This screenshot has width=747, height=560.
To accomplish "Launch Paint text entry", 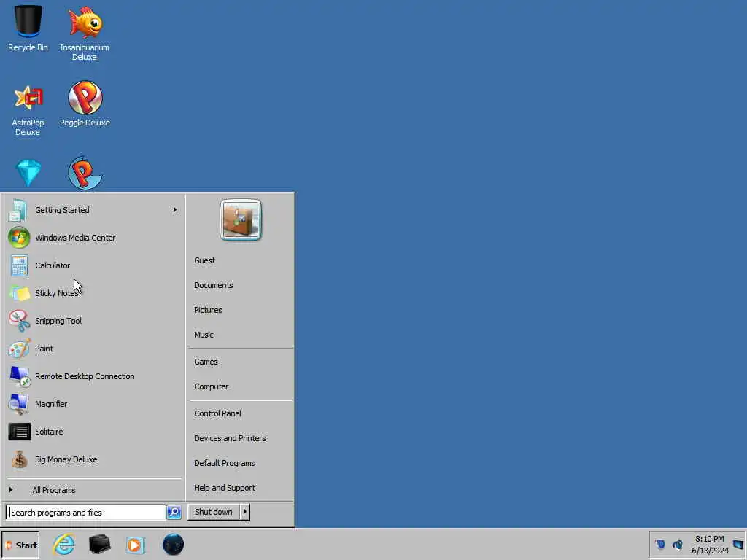I will click(x=44, y=349).
